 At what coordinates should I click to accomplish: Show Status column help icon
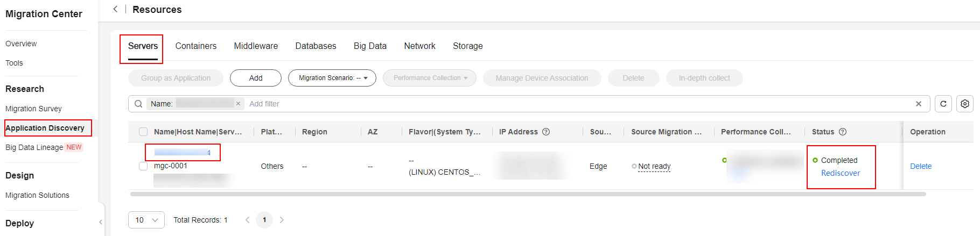843,132
